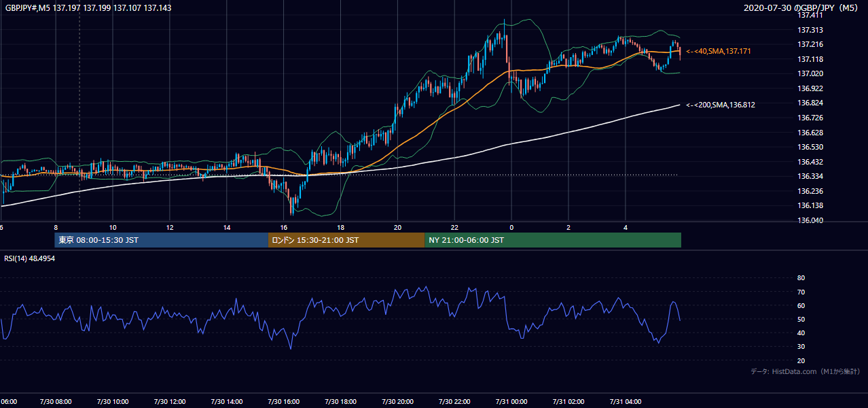The height and width of the screenshot is (408, 868).
Task: Click the '2020-07-30 のGBP/JPY（M5）' chart title
Action: [x=801, y=8]
